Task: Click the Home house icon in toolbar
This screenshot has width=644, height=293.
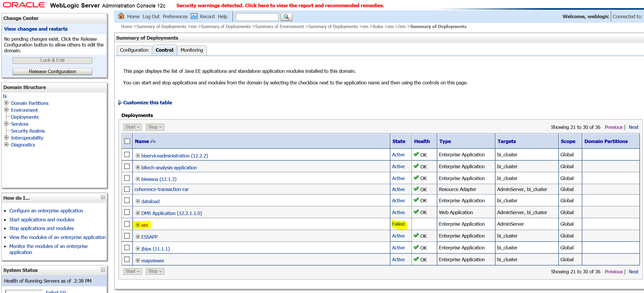Action: tap(121, 16)
